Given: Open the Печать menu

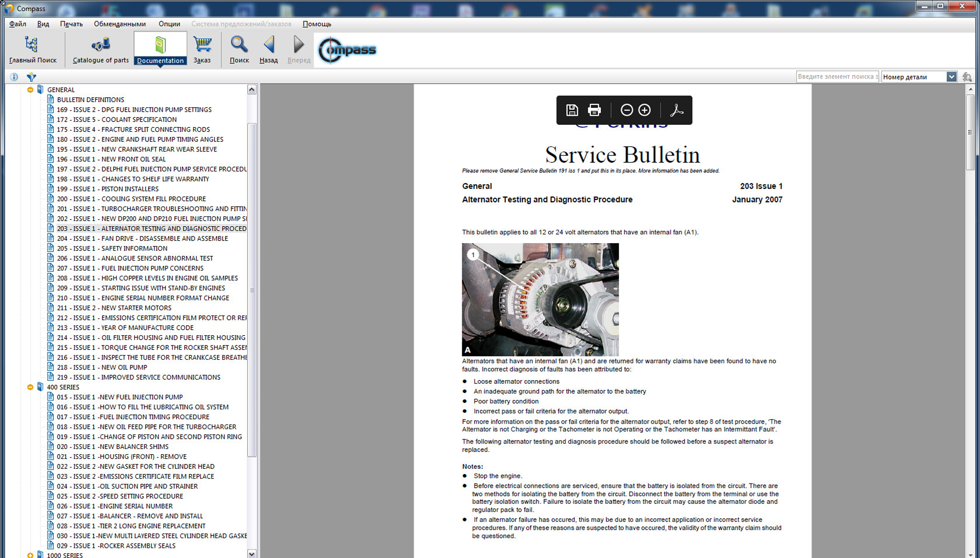Looking at the screenshot, I should [71, 24].
